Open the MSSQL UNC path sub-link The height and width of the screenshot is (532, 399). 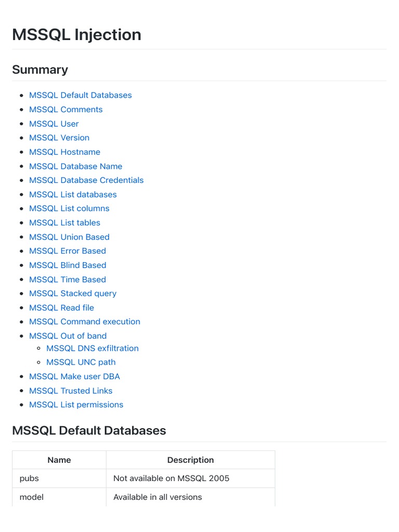(x=81, y=362)
